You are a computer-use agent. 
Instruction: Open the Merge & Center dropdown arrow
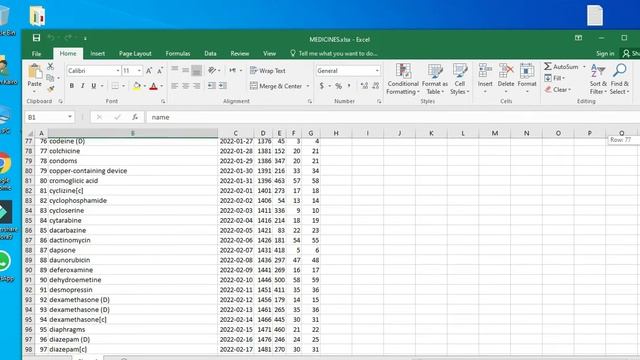[x=308, y=86]
